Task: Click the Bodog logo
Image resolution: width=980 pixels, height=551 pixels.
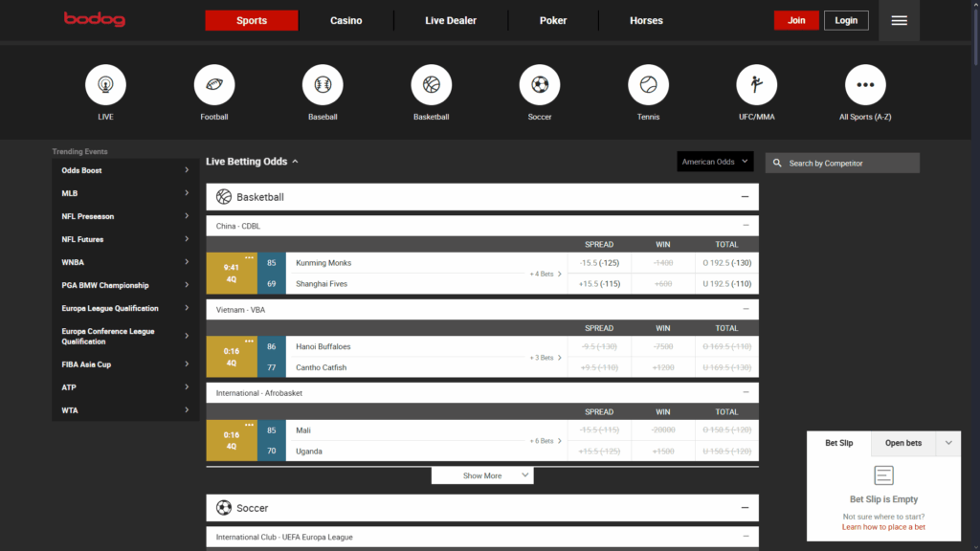Action: 94,19
